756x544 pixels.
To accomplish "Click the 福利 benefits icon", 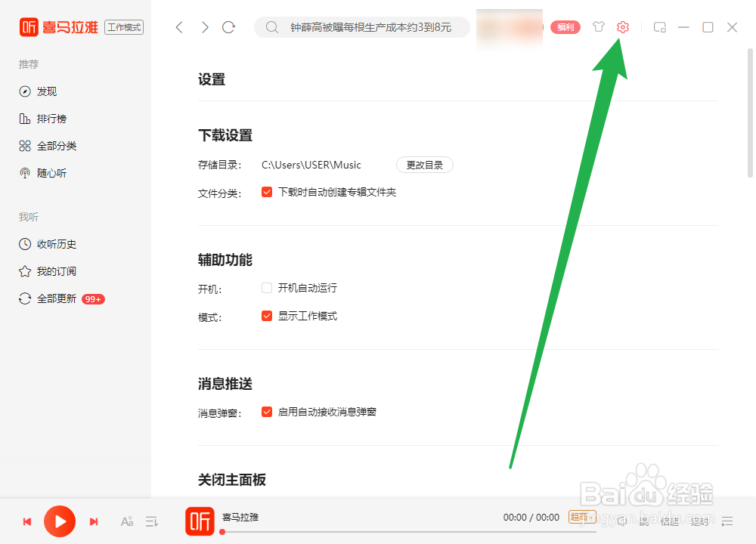I will point(565,27).
